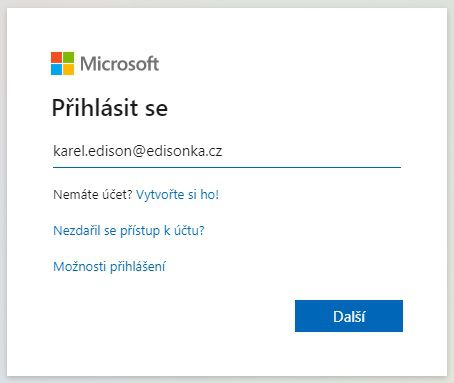This screenshot has height=383, width=454.
Task: Click the yellow square in Microsoft logo
Action: click(68, 69)
